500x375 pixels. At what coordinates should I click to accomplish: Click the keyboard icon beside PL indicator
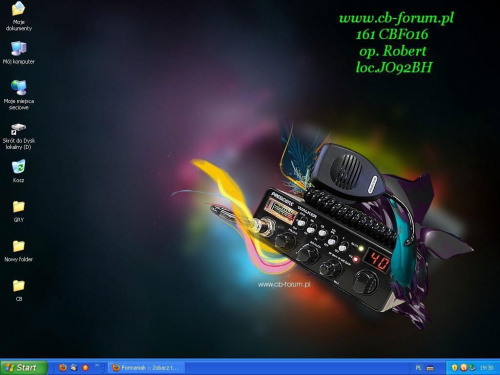(x=430, y=368)
